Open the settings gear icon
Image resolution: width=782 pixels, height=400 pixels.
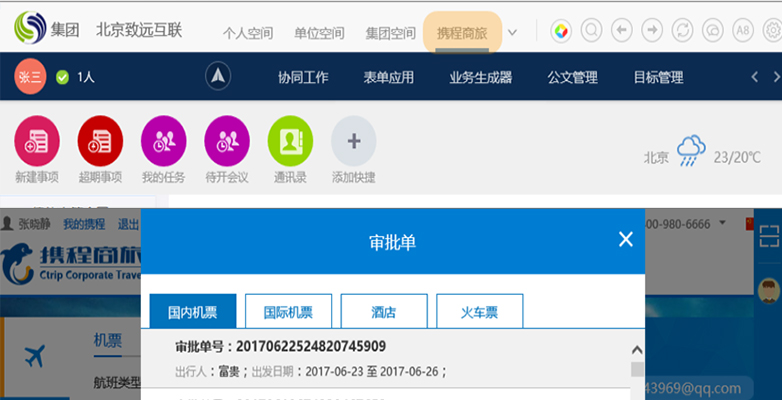tap(771, 31)
